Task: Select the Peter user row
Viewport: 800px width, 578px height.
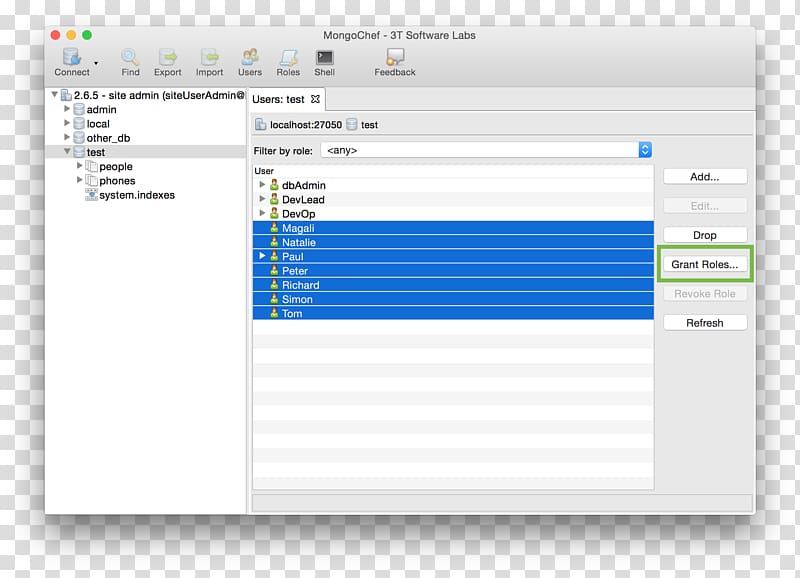Action: tap(453, 271)
